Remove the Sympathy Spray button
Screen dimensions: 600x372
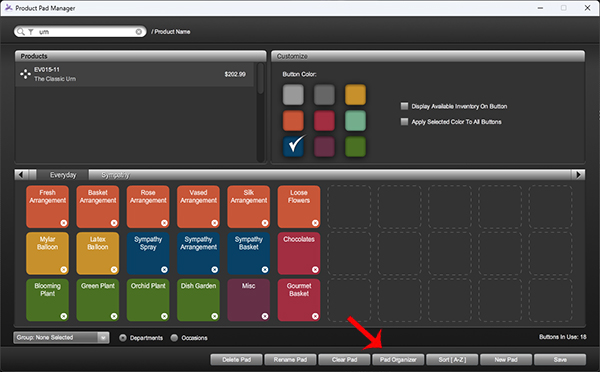point(164,269)
